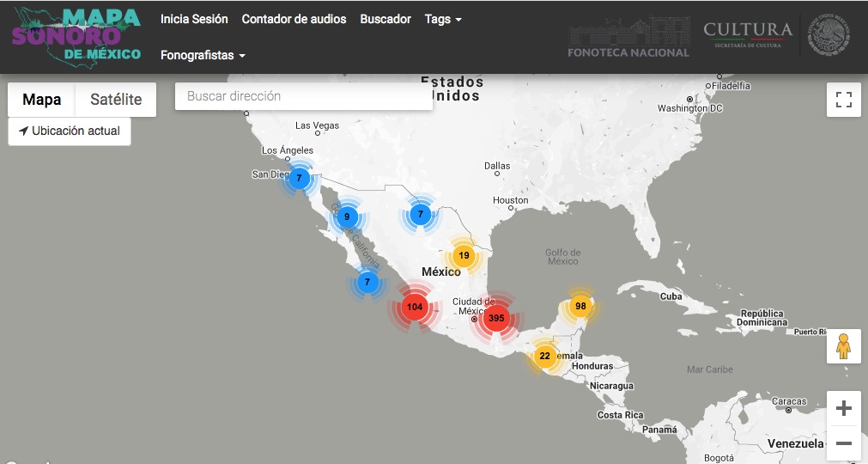The width and height of the screenshot is (868, 464).
Task: Open the Contador de audios page
Action: [x=294, y=19]
